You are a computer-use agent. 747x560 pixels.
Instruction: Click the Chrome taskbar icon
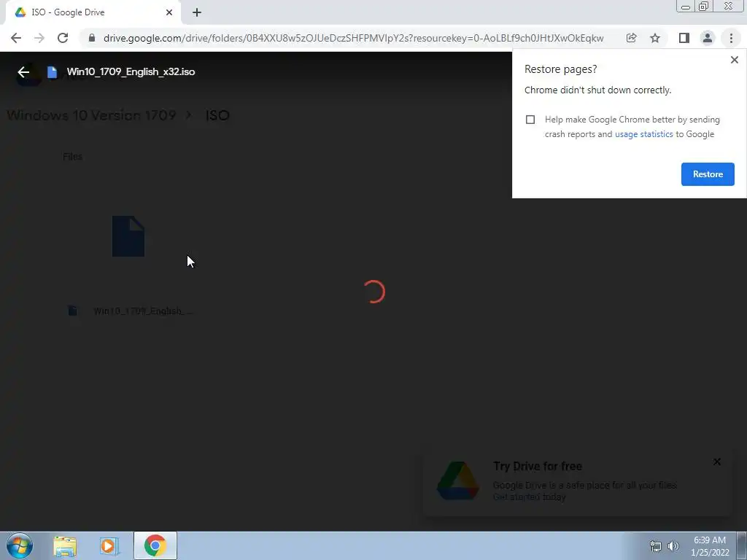[x=155, y=545]
